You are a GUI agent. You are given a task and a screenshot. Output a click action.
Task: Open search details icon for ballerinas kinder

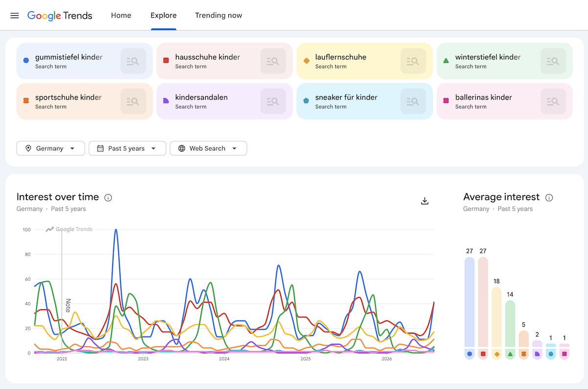(553, 101)
